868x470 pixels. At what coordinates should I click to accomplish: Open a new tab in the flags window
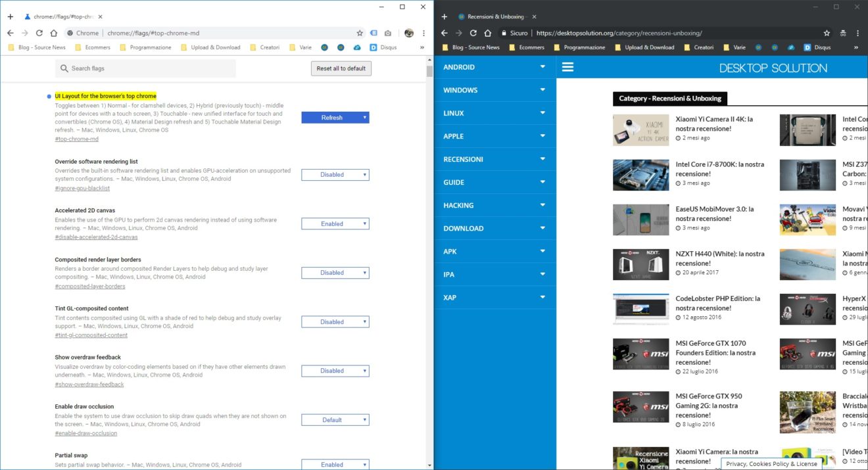[x=10, y=16]
